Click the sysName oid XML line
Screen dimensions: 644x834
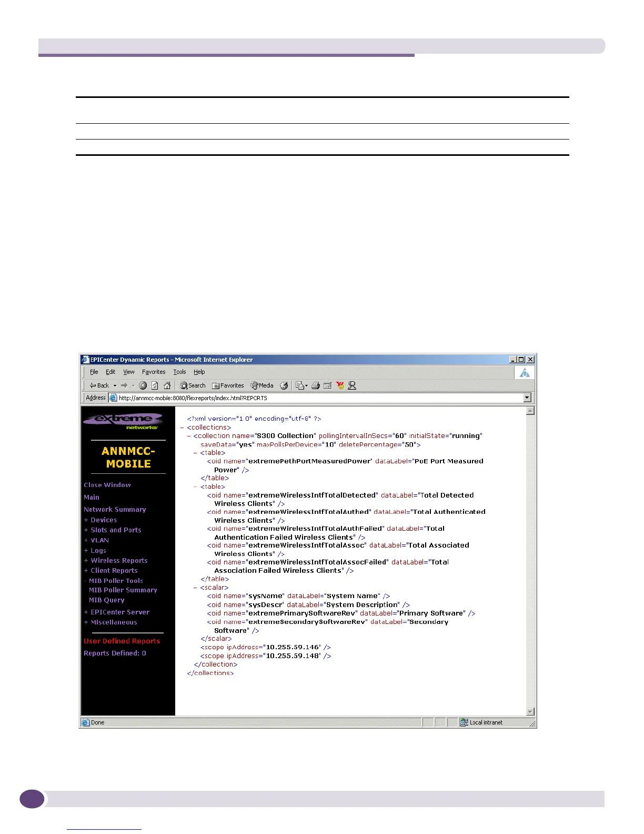298,596
